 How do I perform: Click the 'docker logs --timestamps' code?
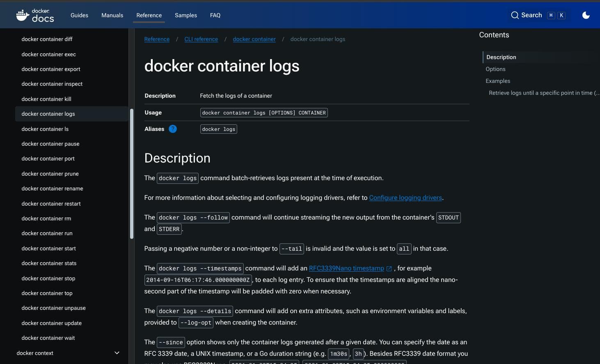coord(200,268)
